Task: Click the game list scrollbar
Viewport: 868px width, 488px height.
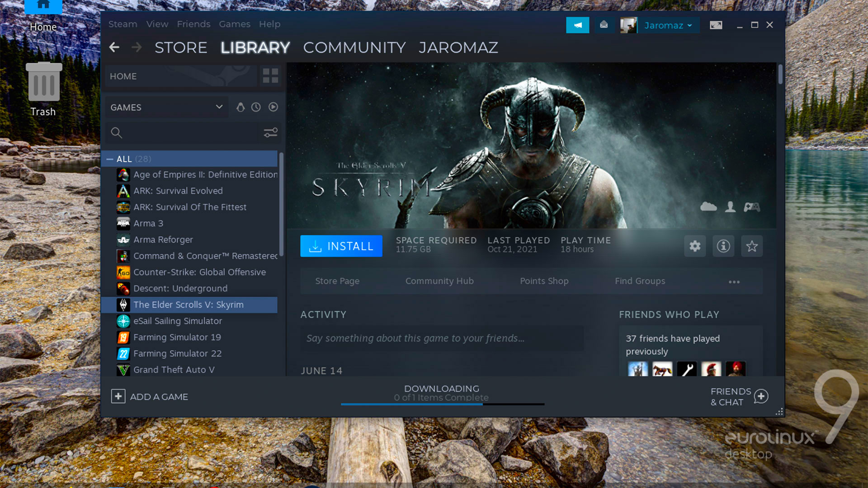Action: [x=281, y=204]
